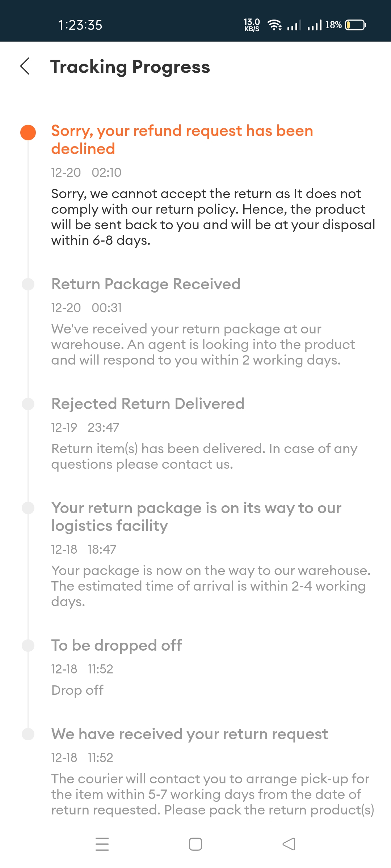The height and width of the screenshot is (868, 391).
Task: Tap the orange active status dot
Action: (28, 132)
